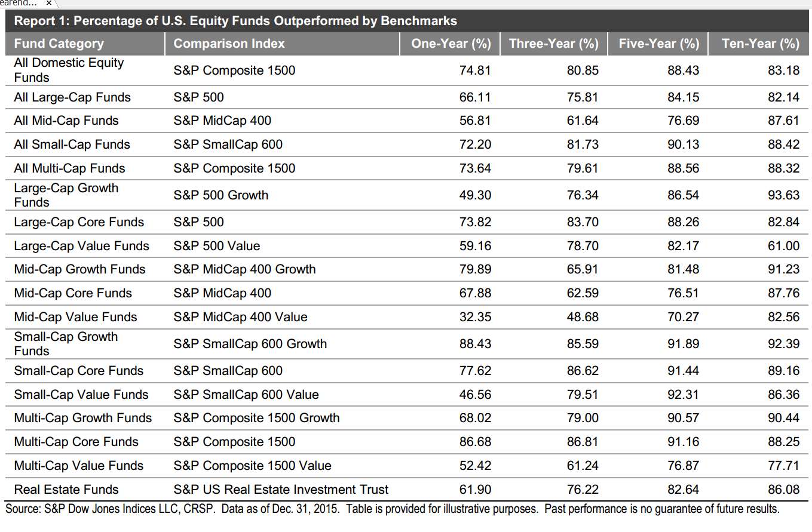Click the source note below the table

pos(392,509)
